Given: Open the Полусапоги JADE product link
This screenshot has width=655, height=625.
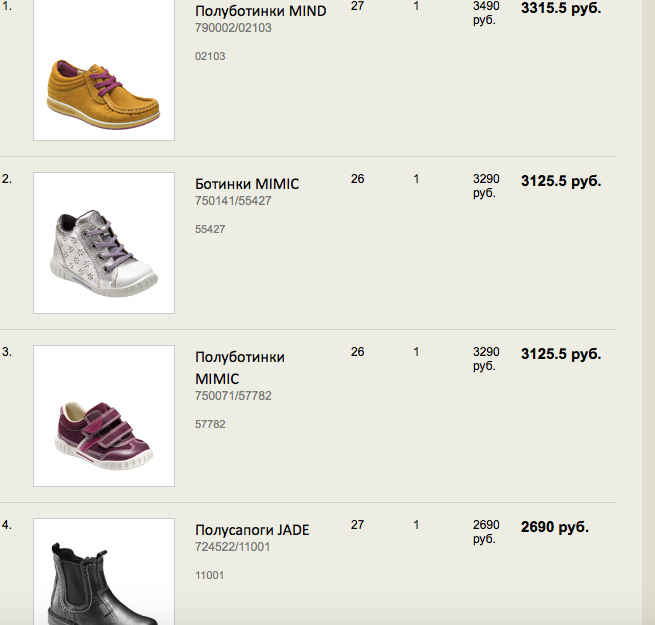Looking at the screenshot, I should point(252,530).
